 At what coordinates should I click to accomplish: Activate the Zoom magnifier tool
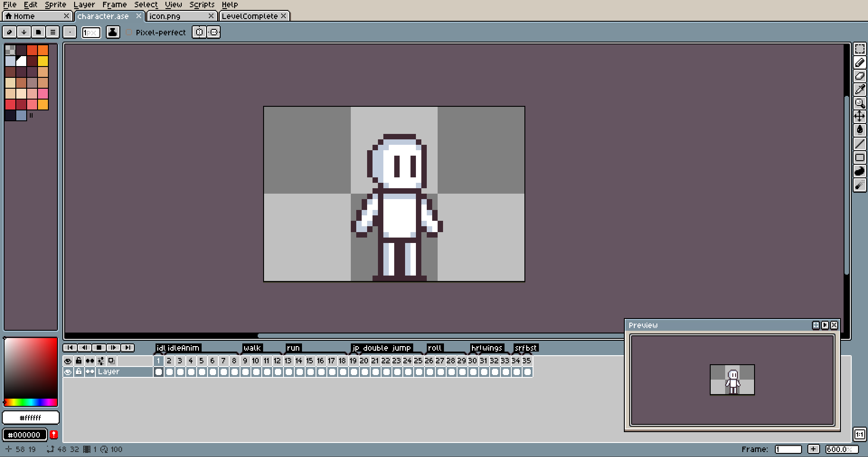[859, 103]
